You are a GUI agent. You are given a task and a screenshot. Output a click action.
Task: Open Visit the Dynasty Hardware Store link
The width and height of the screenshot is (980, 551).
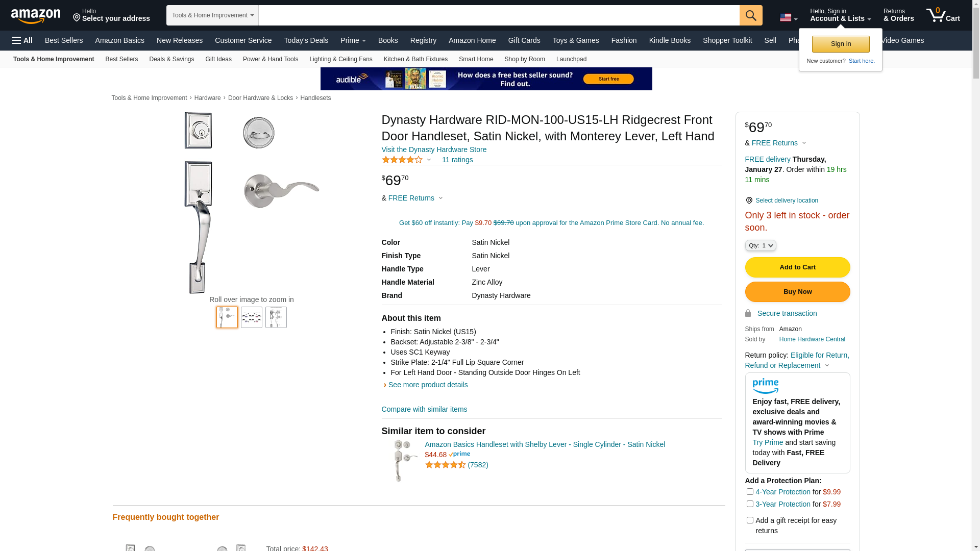coord(434,149)
